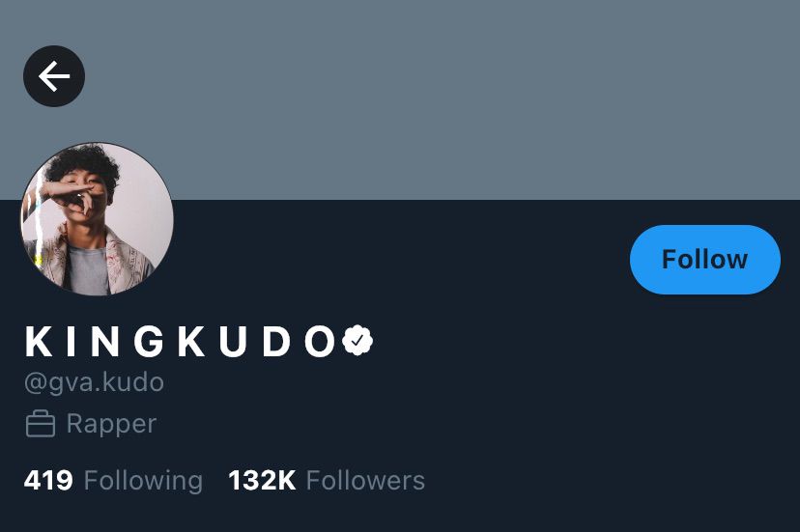Show people following KINGKUDO
The image size is (800, 532).
pyautogui.click(x=327, y=481)
